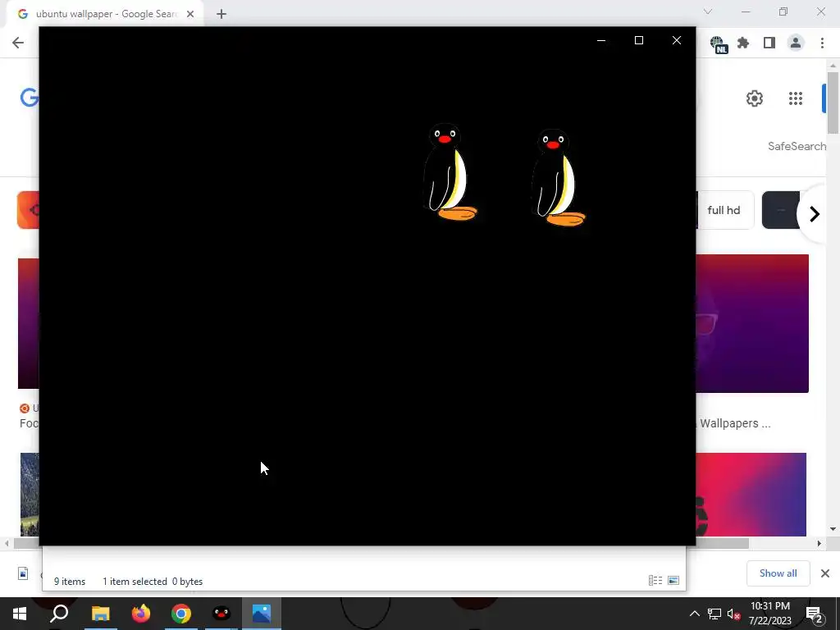Click the SafeSearch label
This screenshot has height=630, width=840.
[797, 146]
